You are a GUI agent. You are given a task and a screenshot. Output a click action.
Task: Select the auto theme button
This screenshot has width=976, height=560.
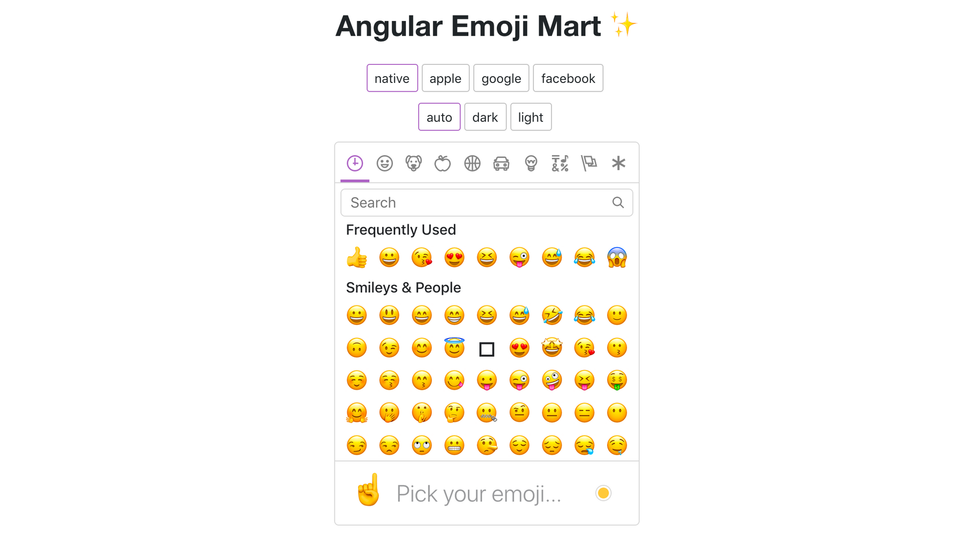pyautogui.click(x=438, y=117)
